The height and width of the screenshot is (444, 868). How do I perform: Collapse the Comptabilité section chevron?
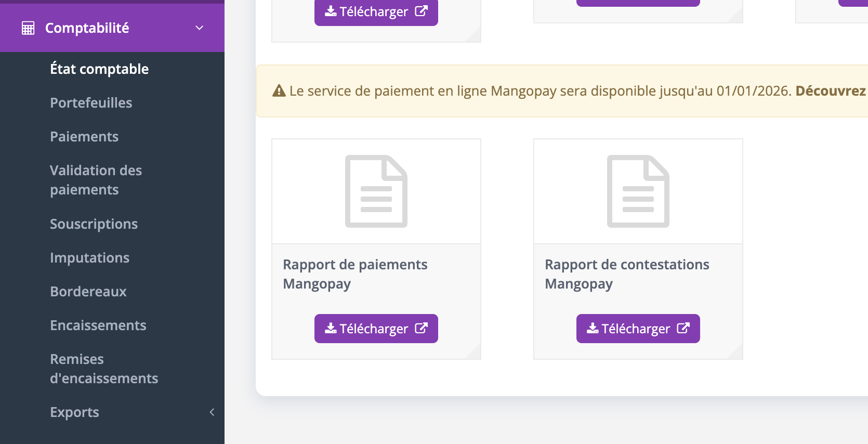click(x=199, y=28)
